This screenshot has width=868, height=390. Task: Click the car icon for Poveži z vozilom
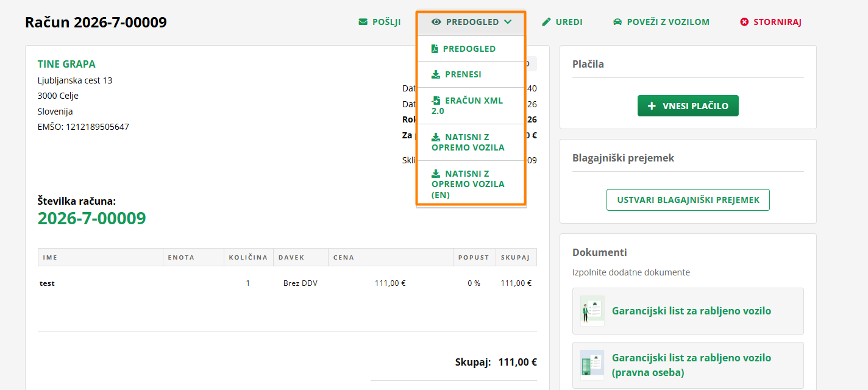[617, 22]
